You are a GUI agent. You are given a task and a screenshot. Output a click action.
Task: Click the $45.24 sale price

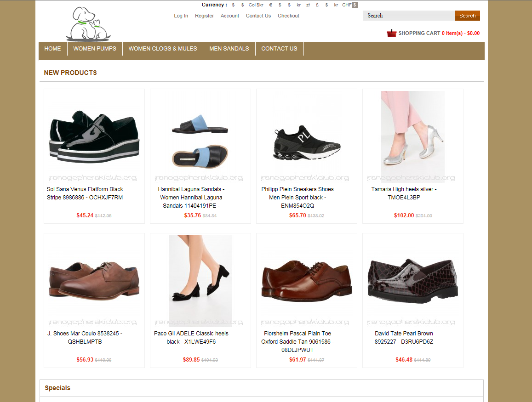[x=85, y=215]
